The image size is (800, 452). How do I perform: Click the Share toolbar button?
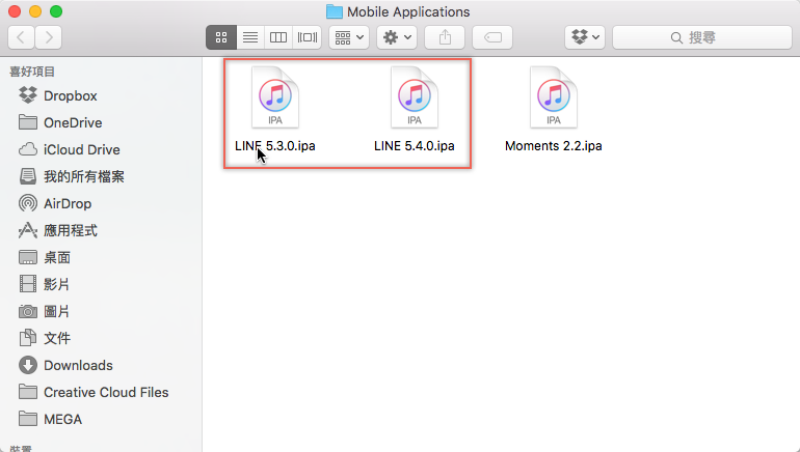coord(445,37)
